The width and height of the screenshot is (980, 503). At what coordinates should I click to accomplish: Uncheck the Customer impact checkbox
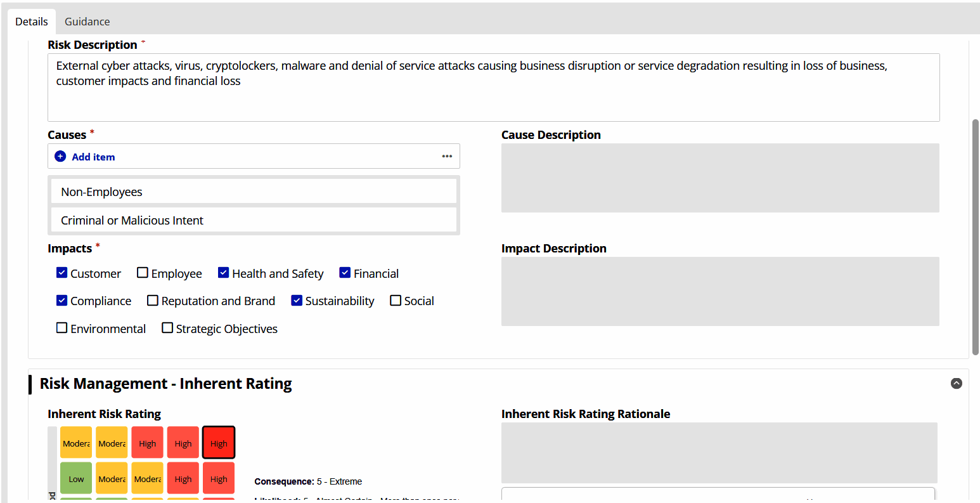click(x=62, y=273)
